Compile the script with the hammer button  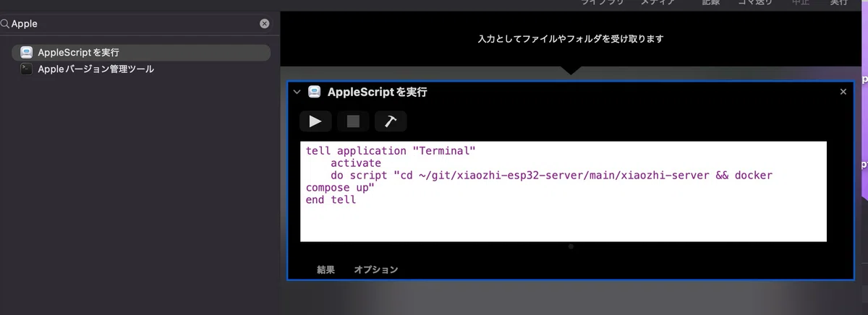pyautogui.click(x=391, y=121)
